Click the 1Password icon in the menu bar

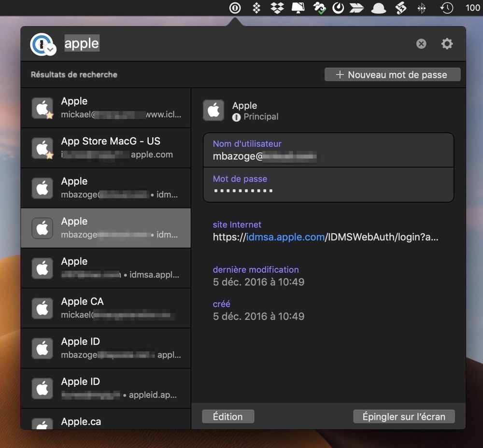pos(235,8)
